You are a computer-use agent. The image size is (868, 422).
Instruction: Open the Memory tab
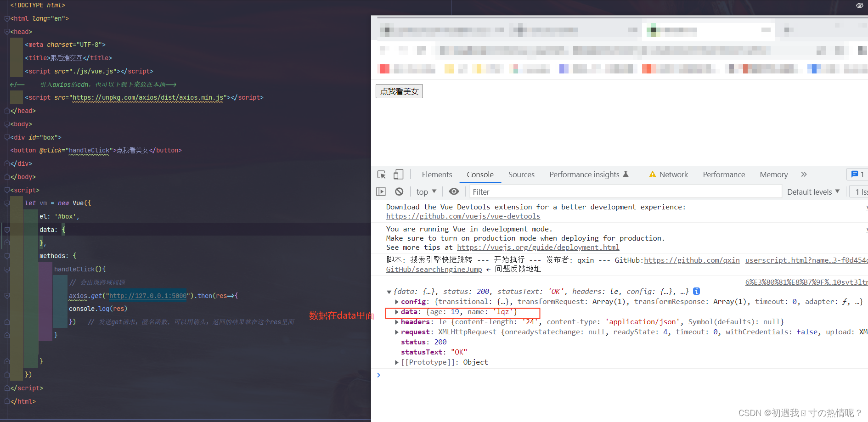pos(773,174)
